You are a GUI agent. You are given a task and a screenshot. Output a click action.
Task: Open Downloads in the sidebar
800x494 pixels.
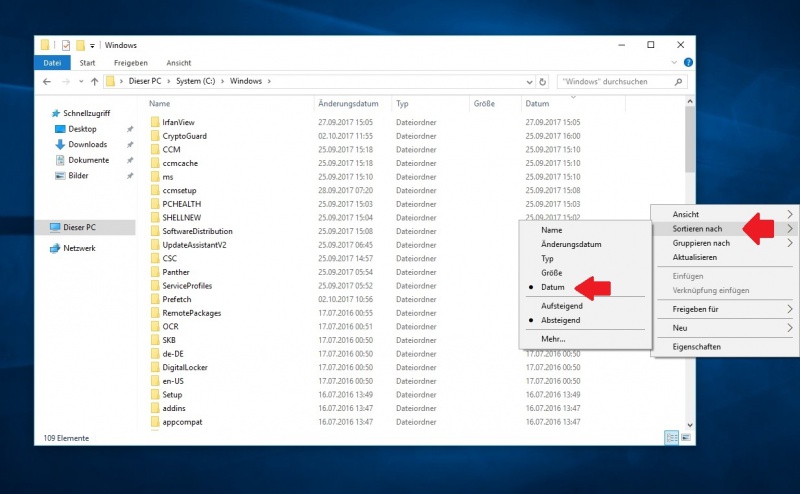(88, 144)
